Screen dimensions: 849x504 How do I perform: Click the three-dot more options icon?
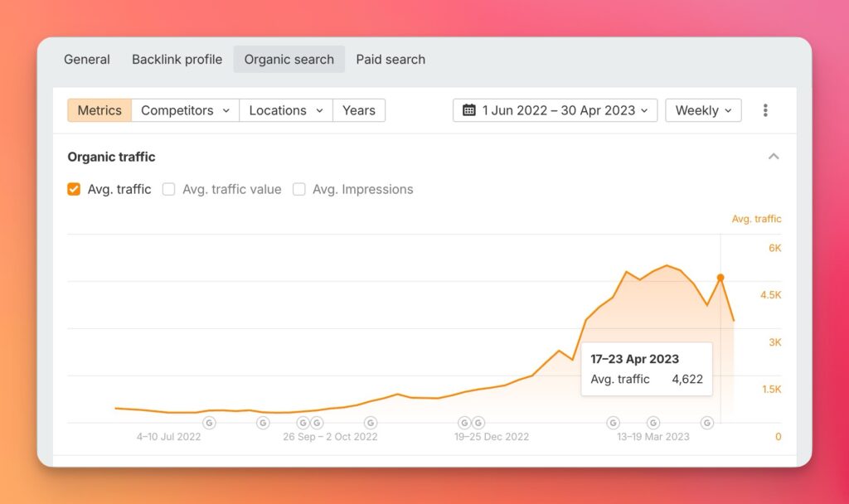click(765, 110)
